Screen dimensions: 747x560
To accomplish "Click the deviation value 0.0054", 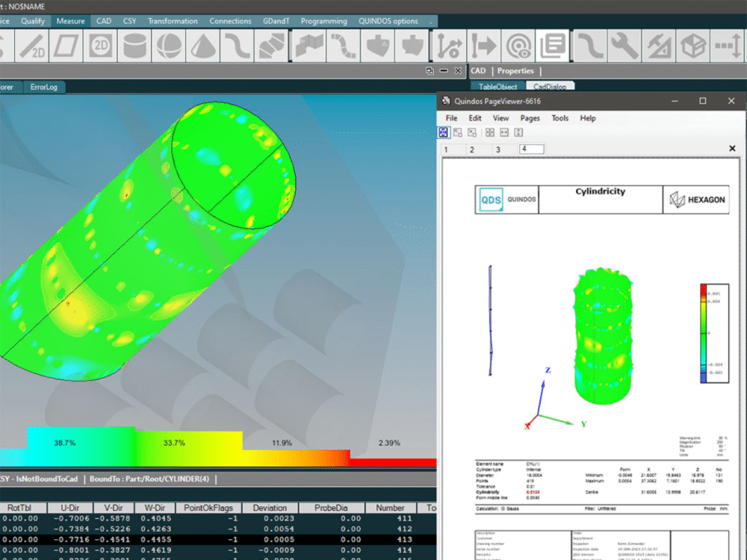I will coord(279,529).
